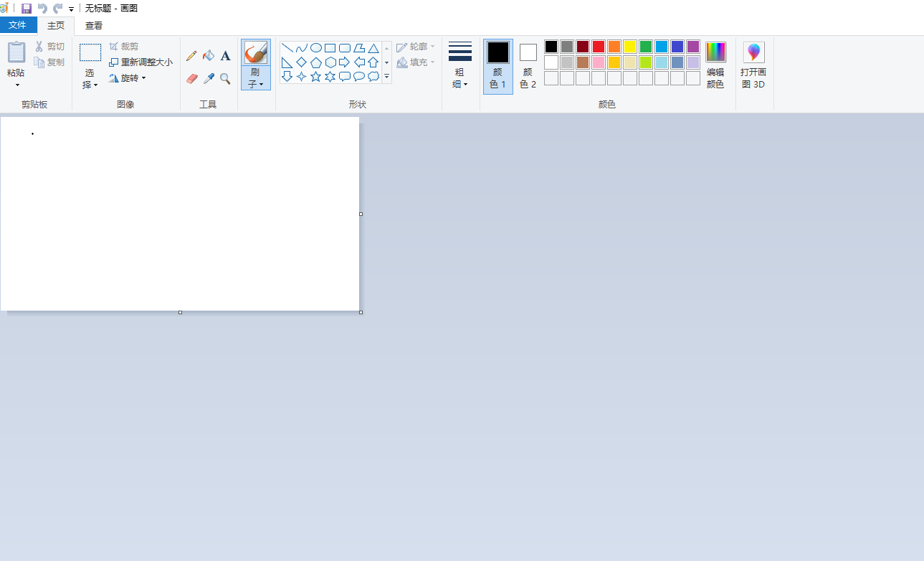Activate Color 1 foreground selector
The image size is (924, 561).
497,66
